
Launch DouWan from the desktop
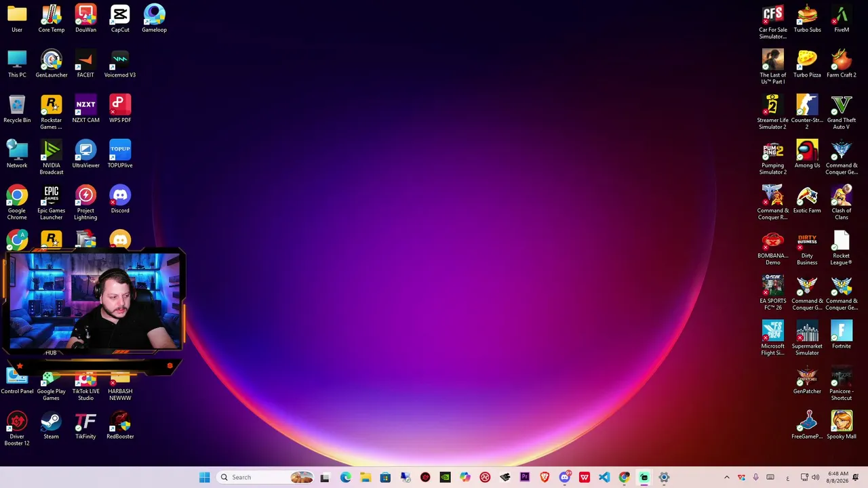pos(85,18)
